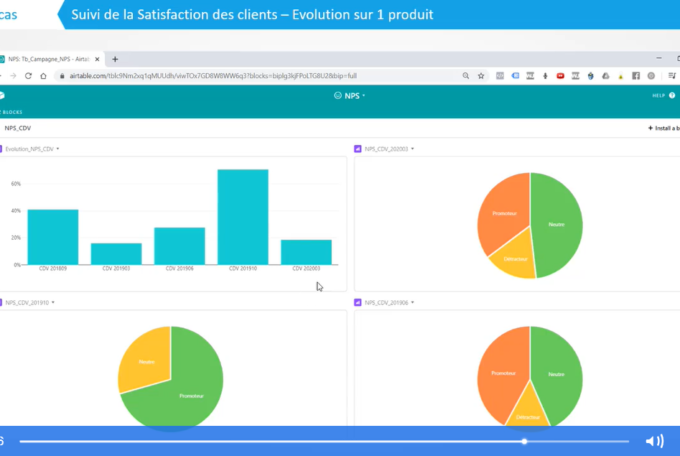The height and width of the screenshot is (456, 680).
Task: Click the CDV 201809 axis label
Action: [53, 269]
